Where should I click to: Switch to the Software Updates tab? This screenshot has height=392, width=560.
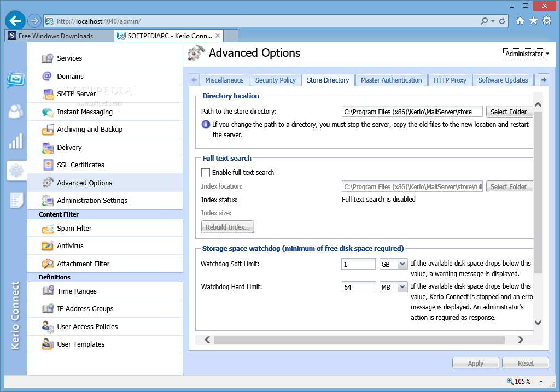point(503,80)
